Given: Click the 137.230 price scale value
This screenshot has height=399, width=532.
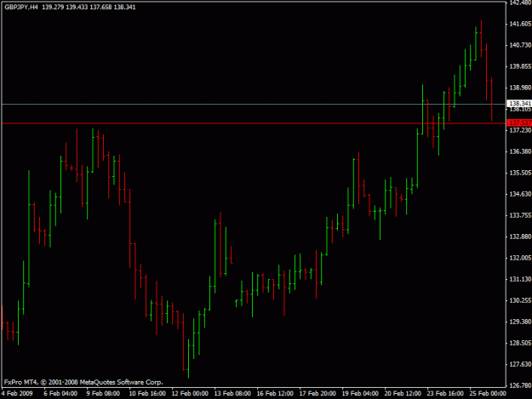Looking at the screenshot, I should [x=520, y=130].
